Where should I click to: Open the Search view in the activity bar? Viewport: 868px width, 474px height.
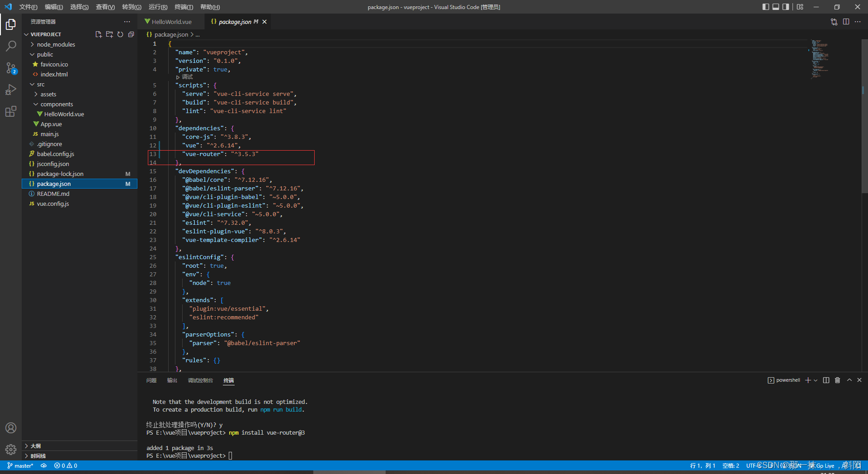coord(11,46)
